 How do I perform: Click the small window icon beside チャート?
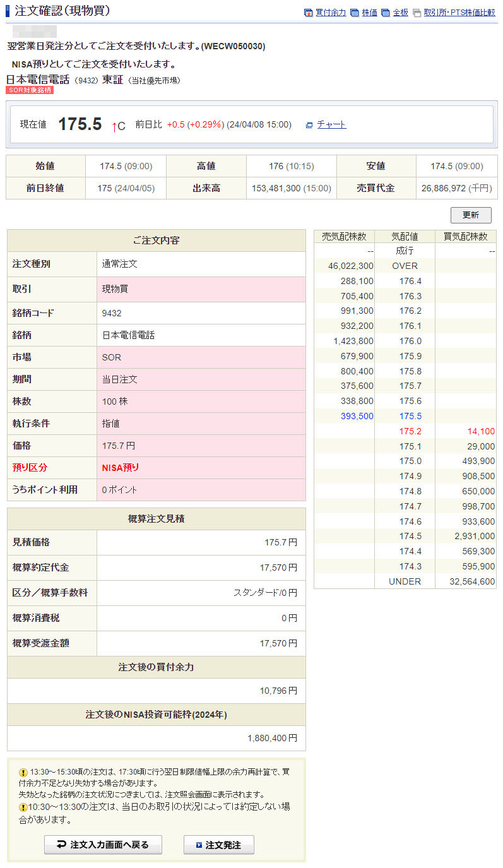[x=309, y=125]
